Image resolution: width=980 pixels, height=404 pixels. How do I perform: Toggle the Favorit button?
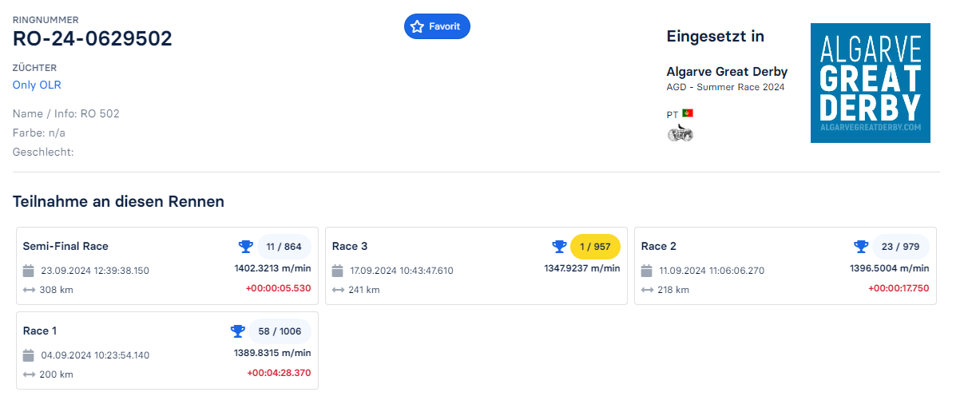[437, 26]
